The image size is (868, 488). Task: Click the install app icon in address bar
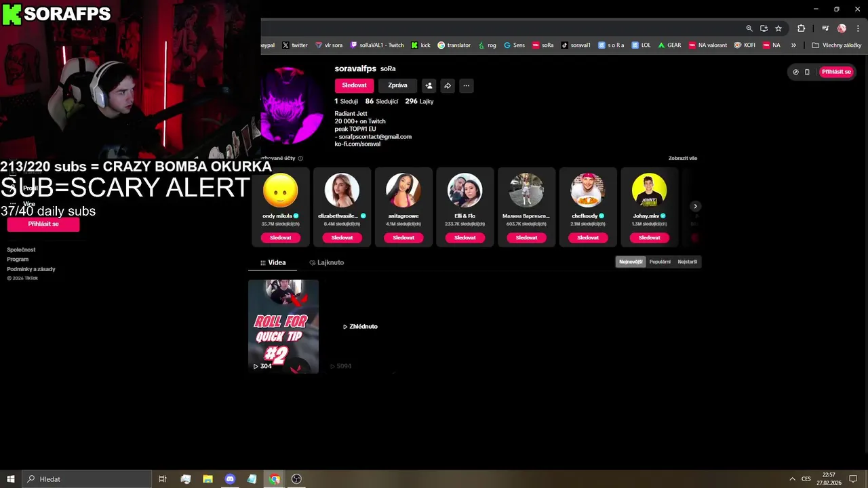coord(764,28)
